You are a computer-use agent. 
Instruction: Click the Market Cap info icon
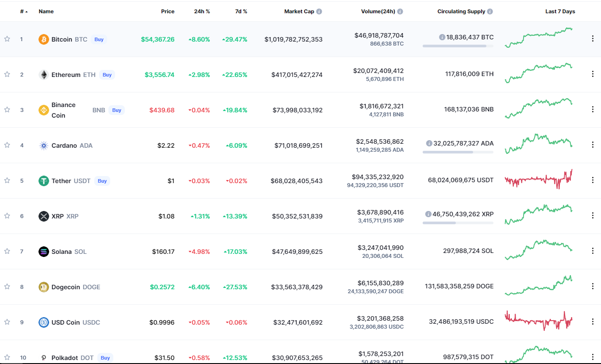click(319, 11)
